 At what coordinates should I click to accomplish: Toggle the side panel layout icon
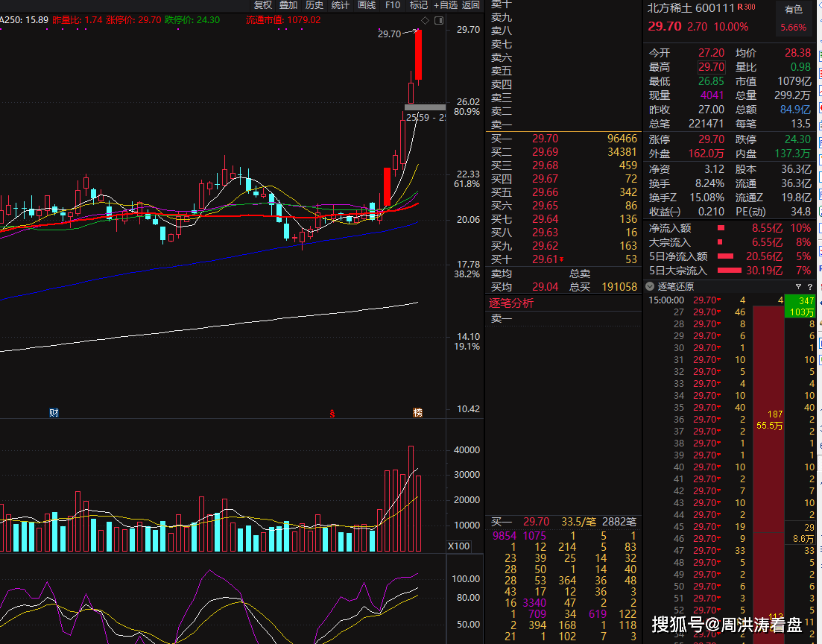pyautogui.click(x=439, y=20)
